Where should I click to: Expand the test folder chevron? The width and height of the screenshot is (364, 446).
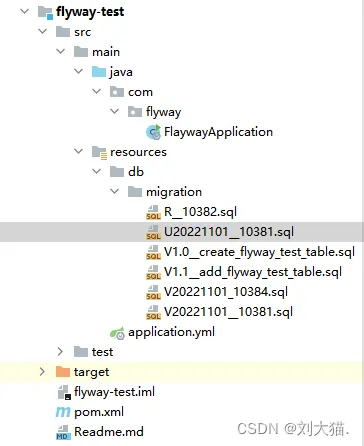tap(60, 351)
